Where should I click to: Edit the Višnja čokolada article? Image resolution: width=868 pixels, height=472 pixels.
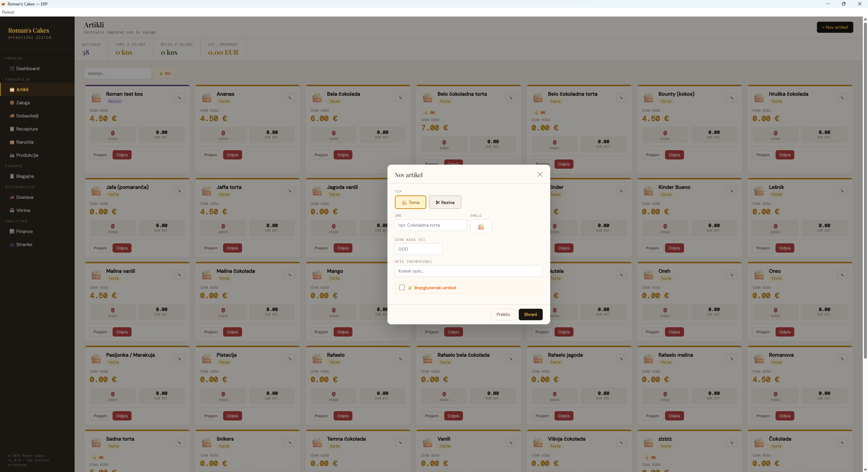point(621,443)
